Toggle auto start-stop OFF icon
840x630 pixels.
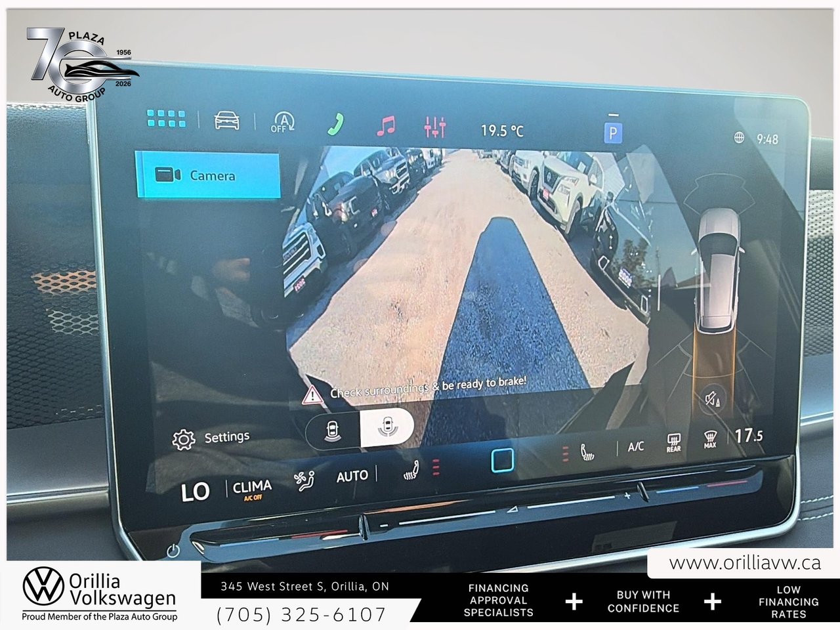tap(283, 122)
